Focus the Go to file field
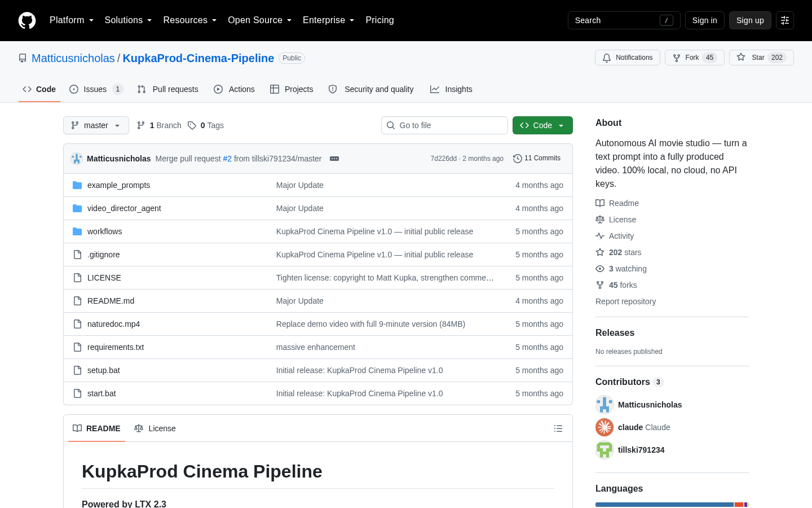This screenshot has height=508, width=812. tap(444, 125)
